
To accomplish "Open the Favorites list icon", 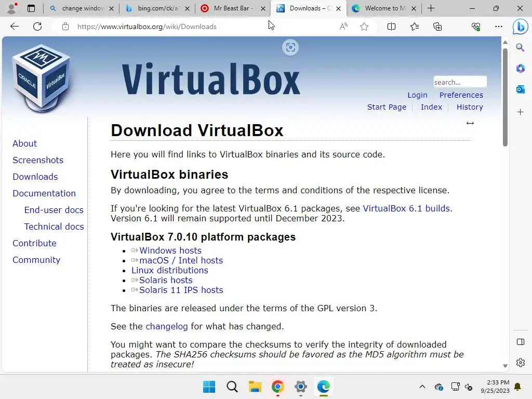I will pos(414,26).
